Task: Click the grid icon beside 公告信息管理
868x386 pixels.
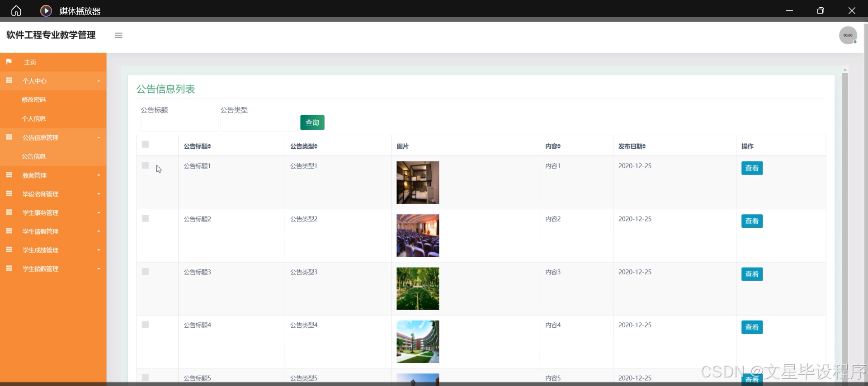Action: coord(9,137)
